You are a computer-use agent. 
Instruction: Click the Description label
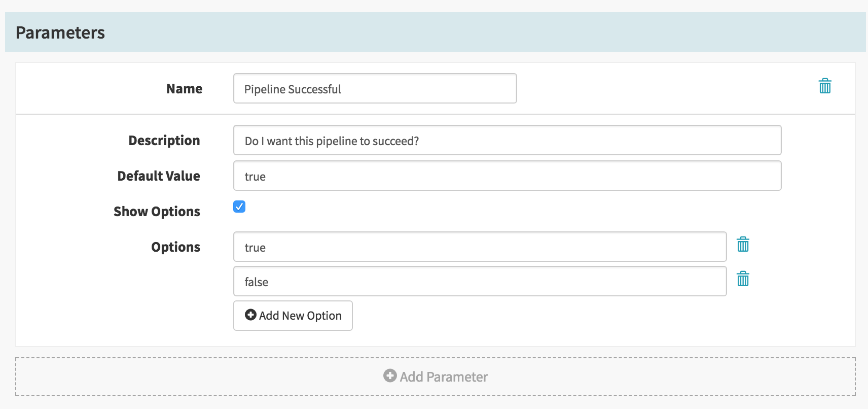(164, 141)
